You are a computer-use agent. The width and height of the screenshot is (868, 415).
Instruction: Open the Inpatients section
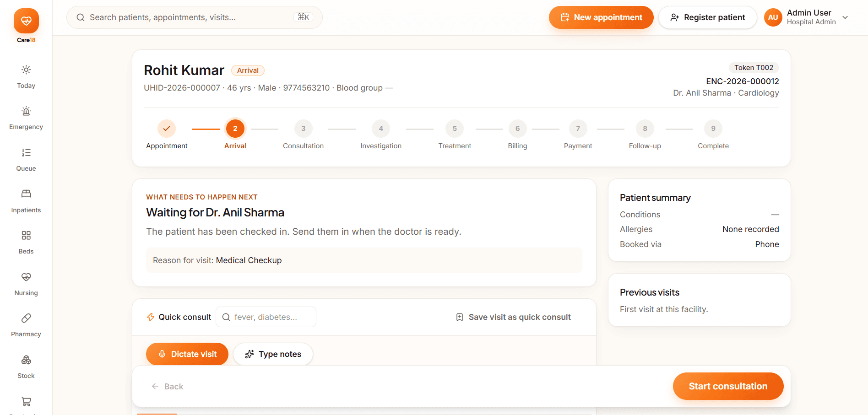pyautogui.click(x=26, y=201)
